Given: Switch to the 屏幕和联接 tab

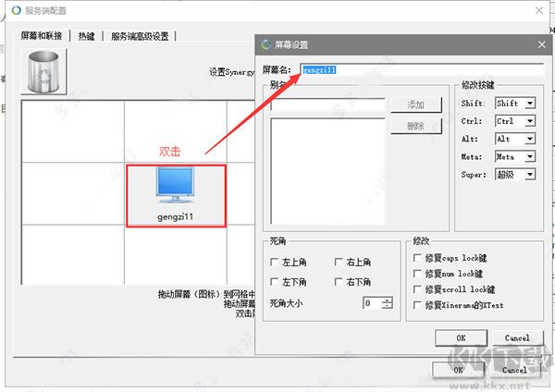Looking at the screenshot, I should (x=42, y=36).
